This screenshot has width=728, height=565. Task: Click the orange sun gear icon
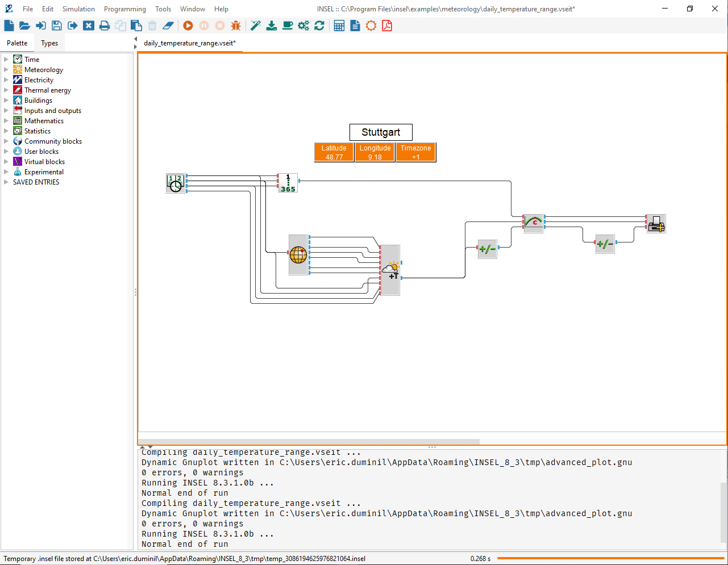(371, 26)
